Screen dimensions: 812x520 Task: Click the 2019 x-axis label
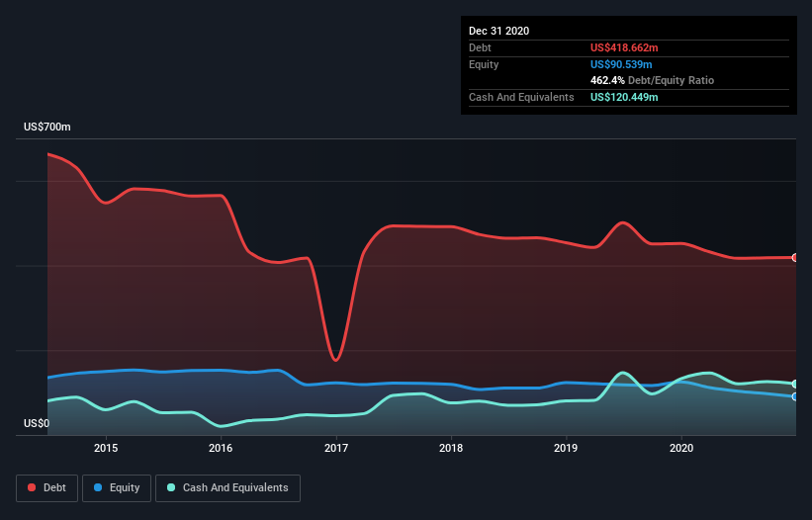(566, 448)
